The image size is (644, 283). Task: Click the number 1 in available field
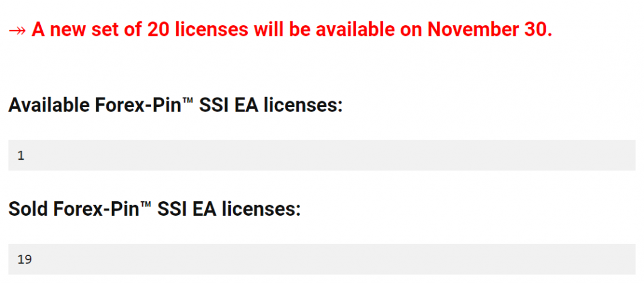point(21,156)
